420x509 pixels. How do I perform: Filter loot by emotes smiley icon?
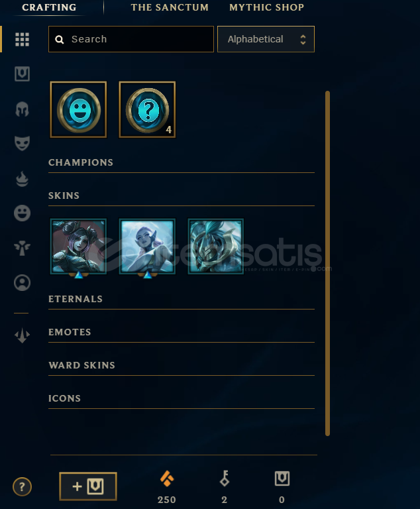pos(22,213)
